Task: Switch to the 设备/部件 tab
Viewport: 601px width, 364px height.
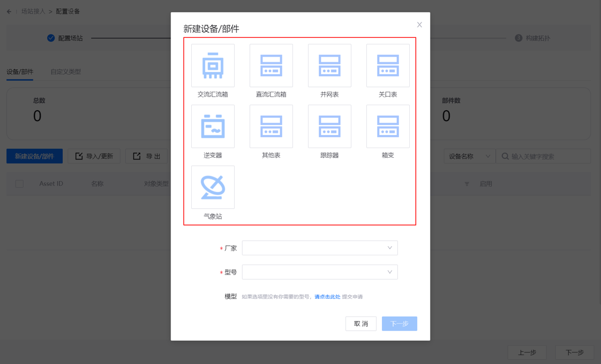Action: pyautogui.click(x=20, y=72)
